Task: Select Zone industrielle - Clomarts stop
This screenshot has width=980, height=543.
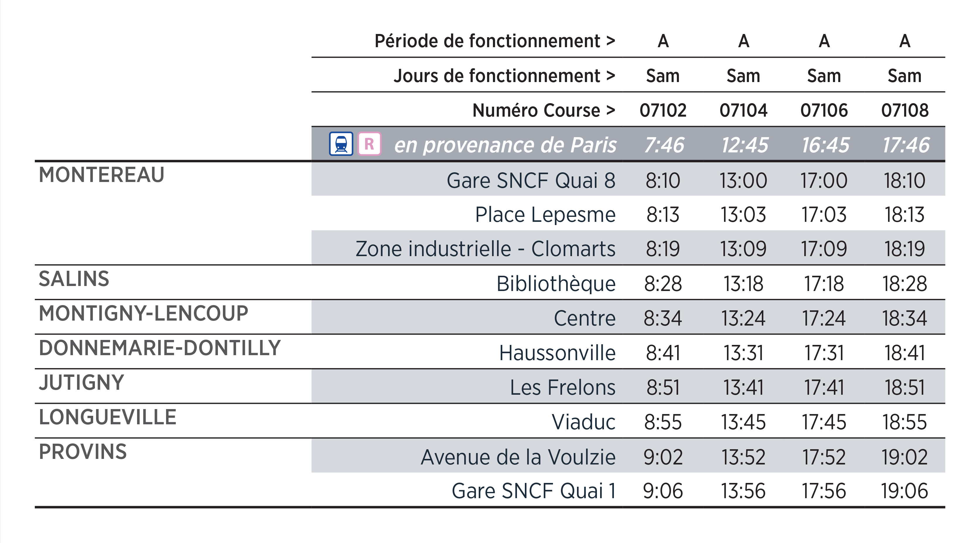Action: tap(485, 249)
